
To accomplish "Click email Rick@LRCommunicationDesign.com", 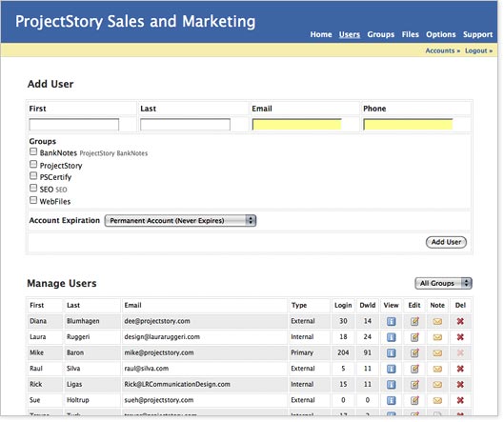I will 177,384.
